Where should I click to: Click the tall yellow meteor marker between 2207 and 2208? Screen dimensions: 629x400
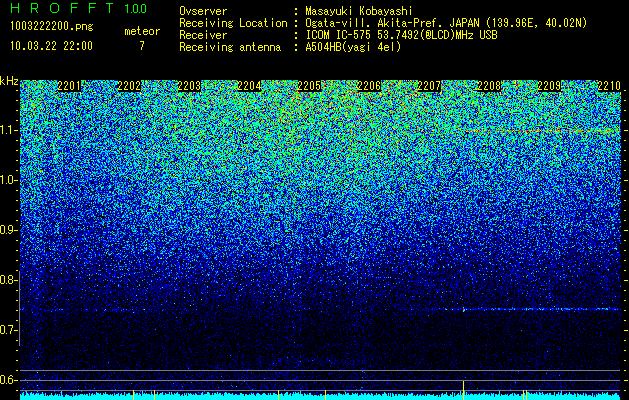point(464,390)
